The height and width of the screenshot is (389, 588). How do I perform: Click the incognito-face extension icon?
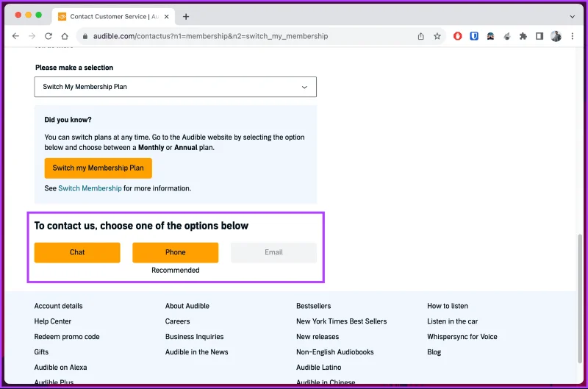tap(490, 36)
